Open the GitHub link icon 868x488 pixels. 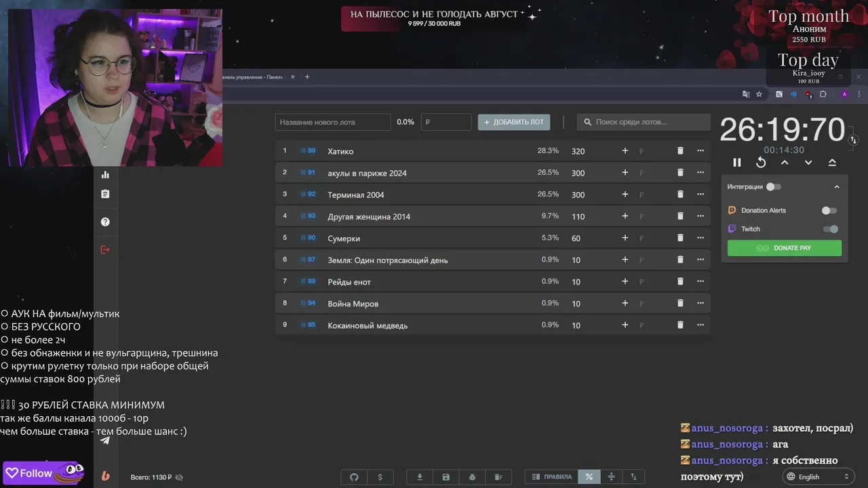tap(353, 477)
